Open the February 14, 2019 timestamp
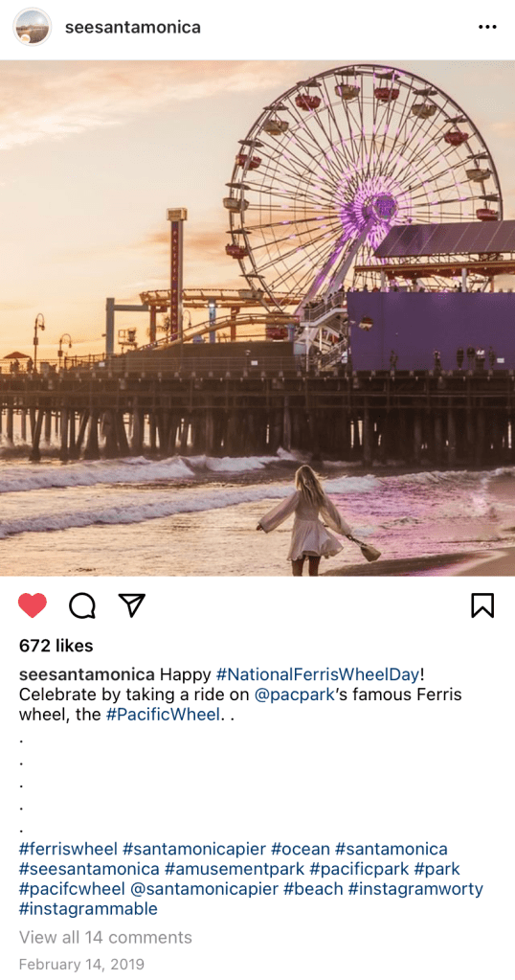Viewport: 515px width, 980px height. 81,964
